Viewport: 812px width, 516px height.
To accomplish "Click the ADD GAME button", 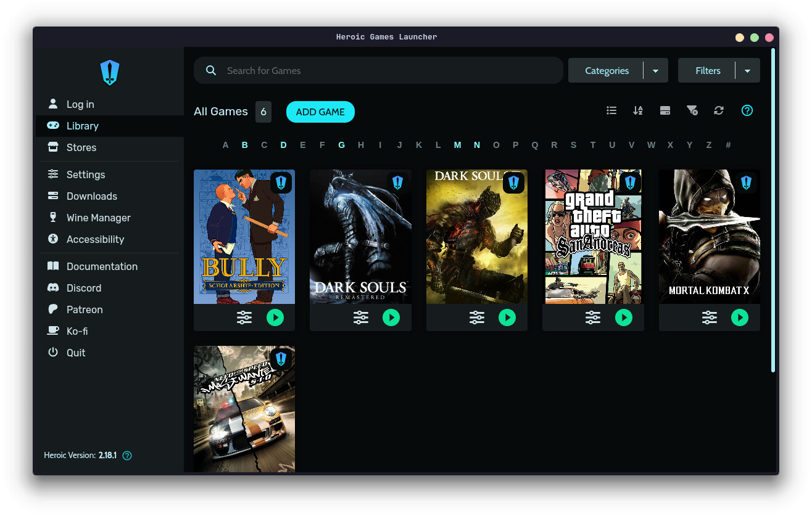I will (x=320, y=112).
